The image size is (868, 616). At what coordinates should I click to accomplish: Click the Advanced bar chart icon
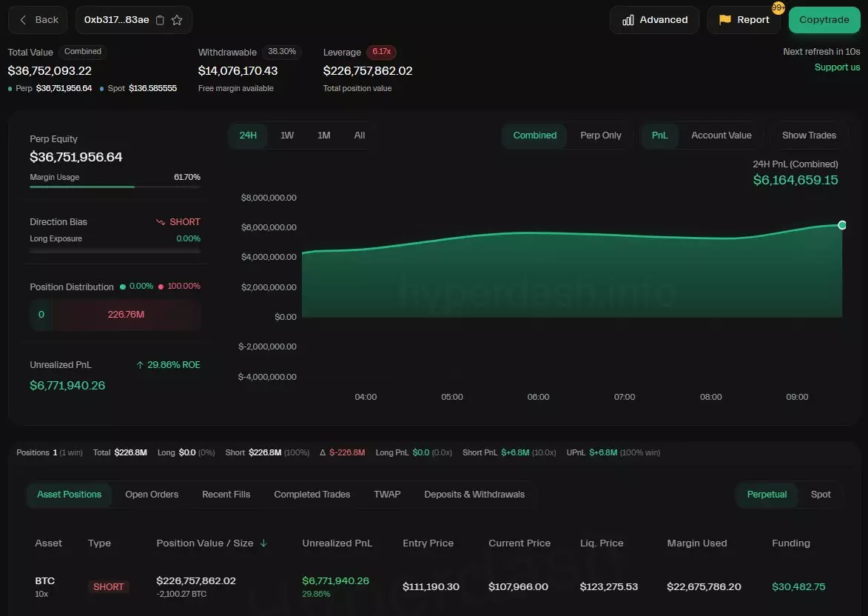click(628, 20)
